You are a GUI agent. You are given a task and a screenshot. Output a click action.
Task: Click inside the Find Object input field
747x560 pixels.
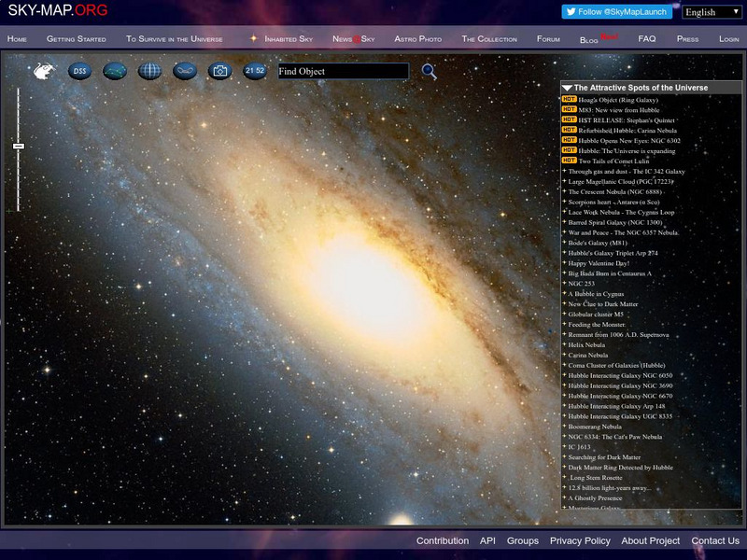[x=345, y=71]
